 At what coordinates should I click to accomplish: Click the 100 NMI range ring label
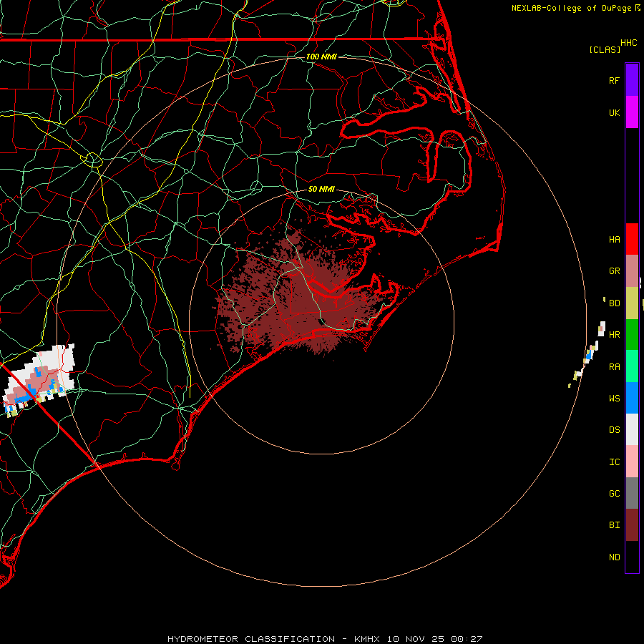click(321, 57)
